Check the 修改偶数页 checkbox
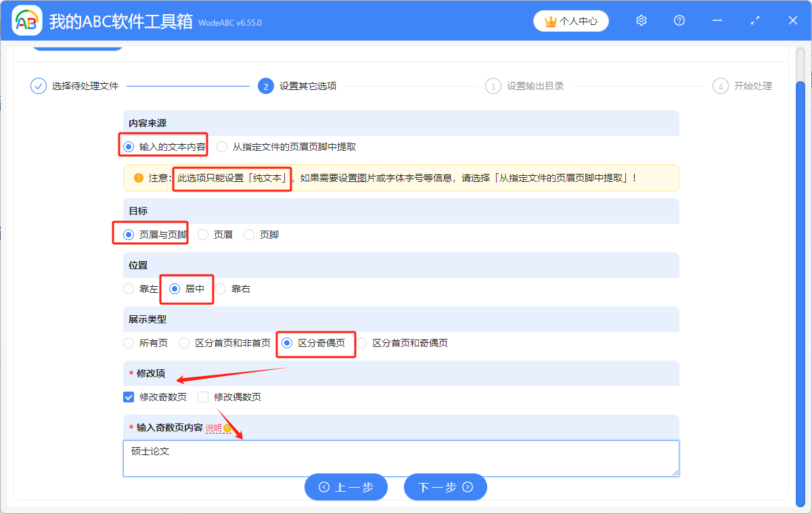This screenshot has height=514, width=812. tap(203, 397)
